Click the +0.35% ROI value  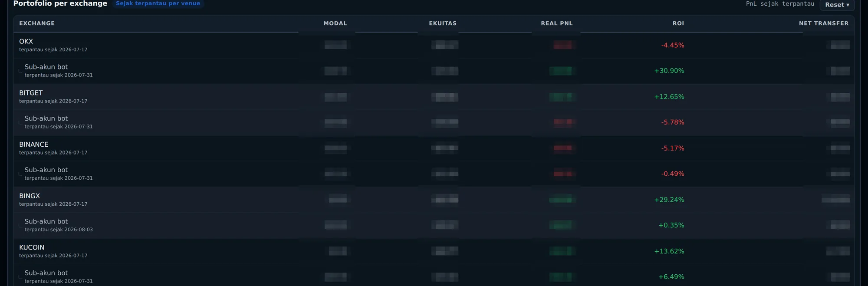pyautogui.click(x=671, y=225)
